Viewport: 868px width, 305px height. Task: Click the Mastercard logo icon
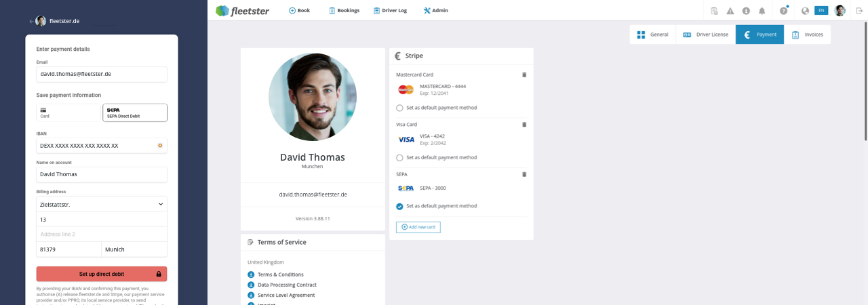click(x=406, y=89)
